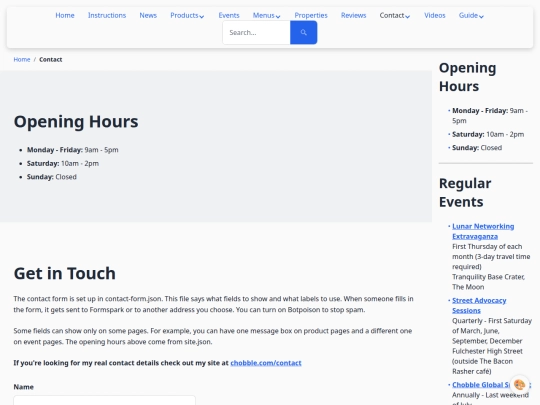Click the Name input field

105,400
